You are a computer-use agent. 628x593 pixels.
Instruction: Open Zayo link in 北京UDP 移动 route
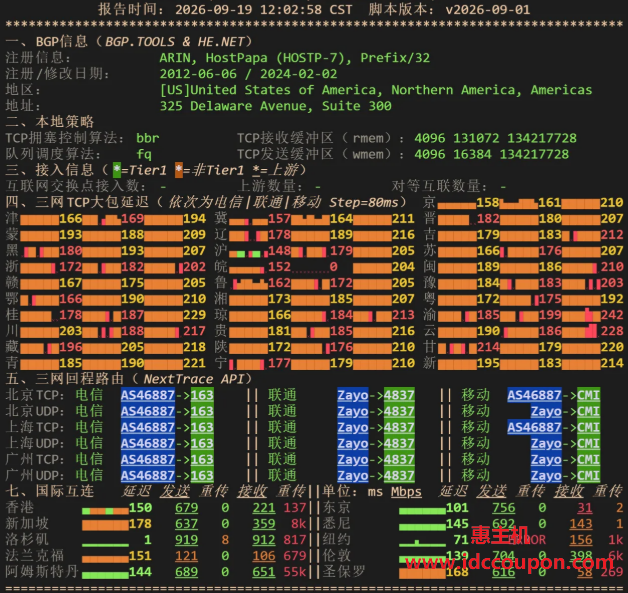point(546,411)
